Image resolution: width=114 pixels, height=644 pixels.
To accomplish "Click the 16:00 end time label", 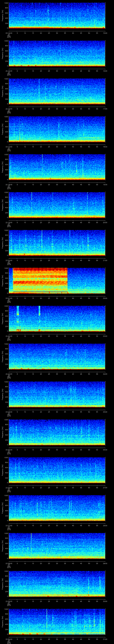I will point(105,71).
